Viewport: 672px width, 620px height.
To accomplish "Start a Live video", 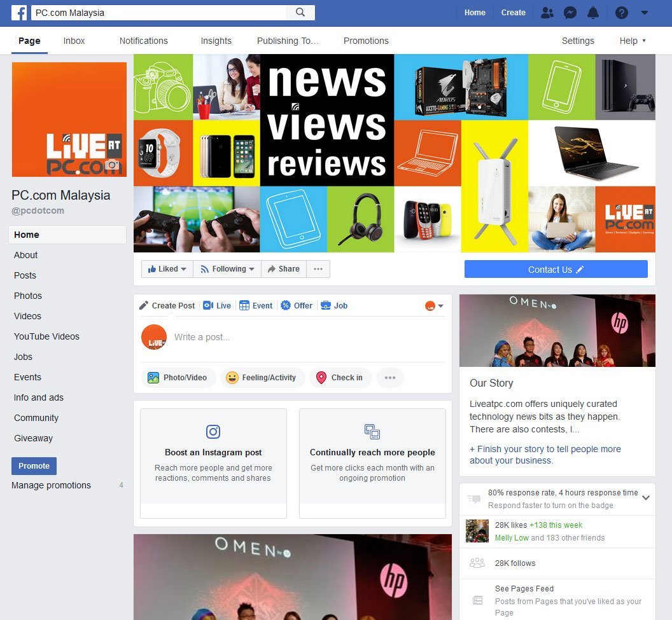I will 217,306.
